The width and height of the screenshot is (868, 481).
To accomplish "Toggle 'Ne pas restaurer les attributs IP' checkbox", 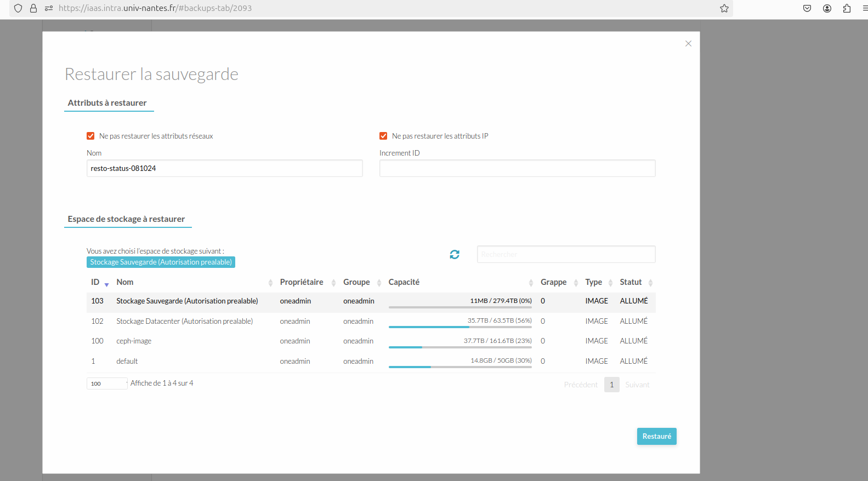I will coord(383,136).
